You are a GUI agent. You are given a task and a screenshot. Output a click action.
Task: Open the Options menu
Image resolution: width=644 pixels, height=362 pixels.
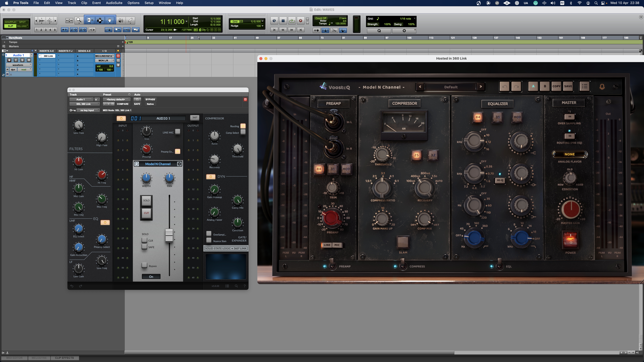coord(133,3)
